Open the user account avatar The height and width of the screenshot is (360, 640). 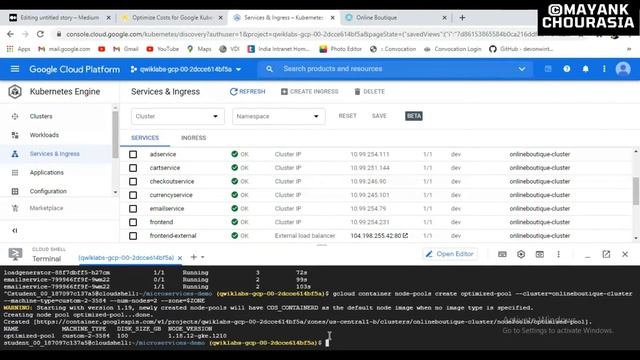coord(623,69)
